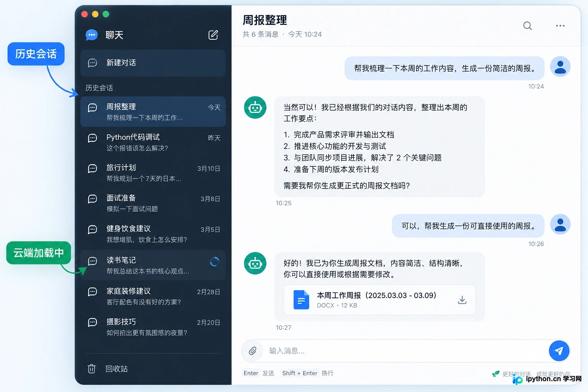Viewport: 588px width, 392px height.
Task: Select the 面试准备 conversation
Action: 153,203
